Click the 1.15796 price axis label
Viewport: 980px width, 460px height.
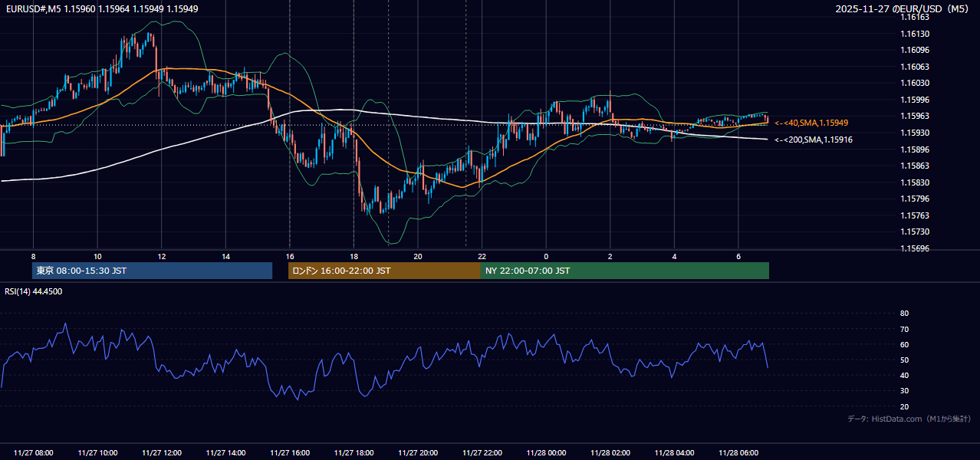tap(915, 199)
